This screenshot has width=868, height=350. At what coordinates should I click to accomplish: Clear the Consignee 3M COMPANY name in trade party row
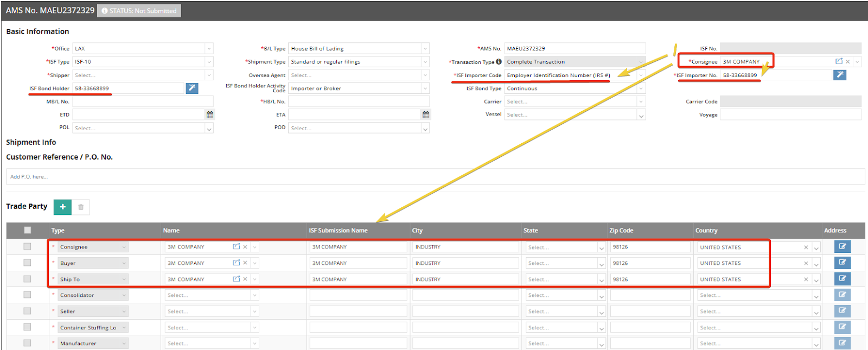pos(245,247)
